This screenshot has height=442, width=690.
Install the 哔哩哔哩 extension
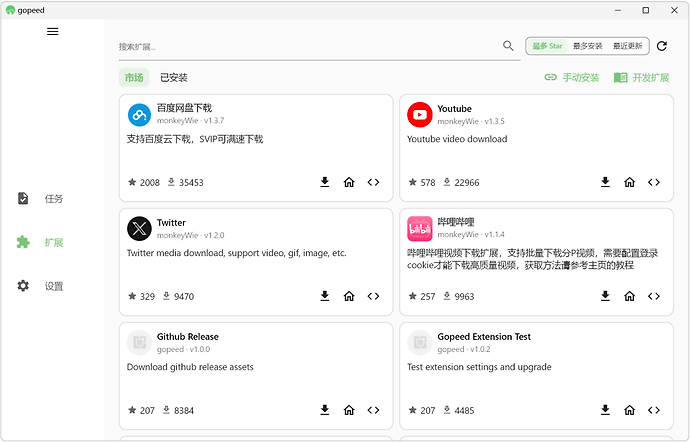pyautogui.click(x=606, y=296)
